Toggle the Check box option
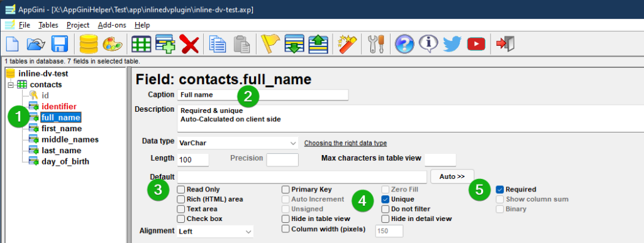The width and height of the screenshot is (644, 243). [x=180, y=219]
